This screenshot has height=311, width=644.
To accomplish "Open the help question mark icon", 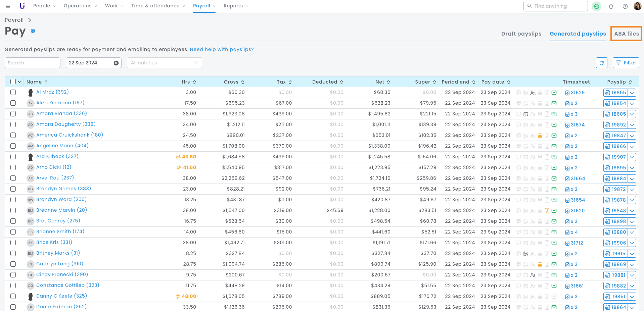I will pyautogui.click(x=625, y=6).
